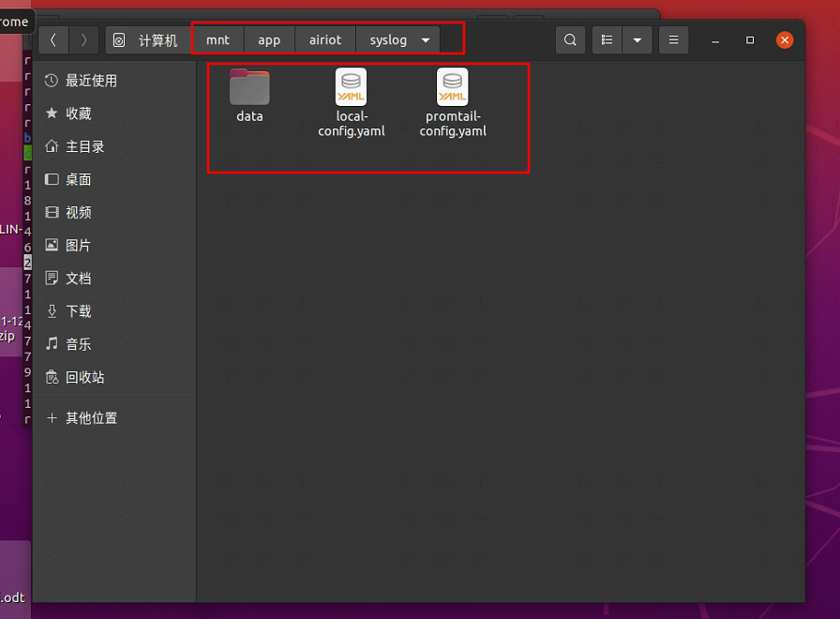Open 最近使用 in the sidebar
Screen dimensions: 840x619
click(x=91, y=81)
